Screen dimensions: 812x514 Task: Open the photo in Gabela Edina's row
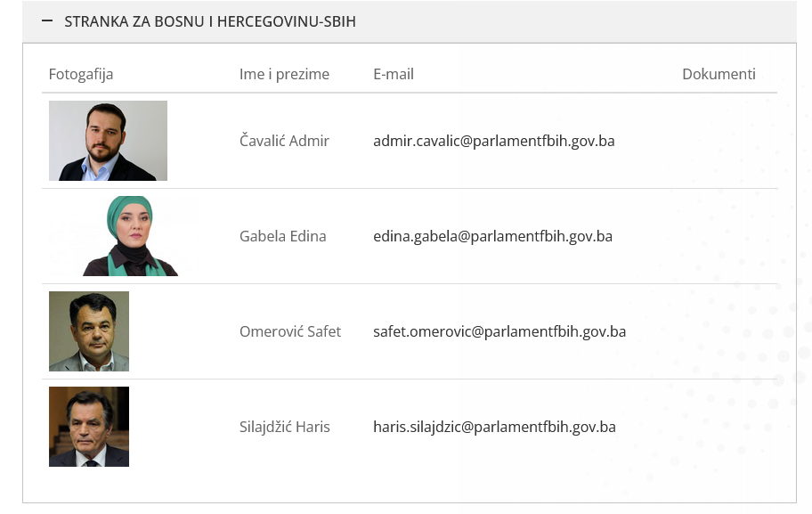pyautogui.click(x=130, y=236)
